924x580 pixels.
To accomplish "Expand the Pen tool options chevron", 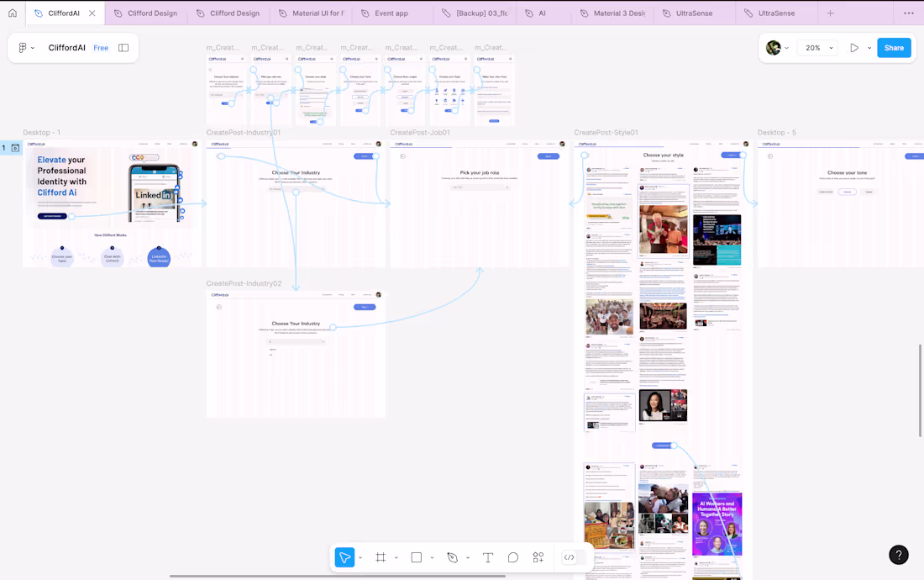I will (468, 557).
